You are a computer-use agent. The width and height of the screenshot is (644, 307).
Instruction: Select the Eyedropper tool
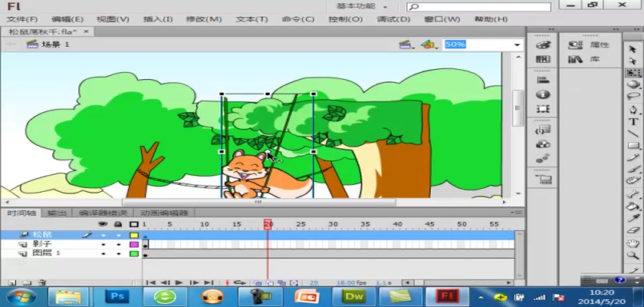633,218
